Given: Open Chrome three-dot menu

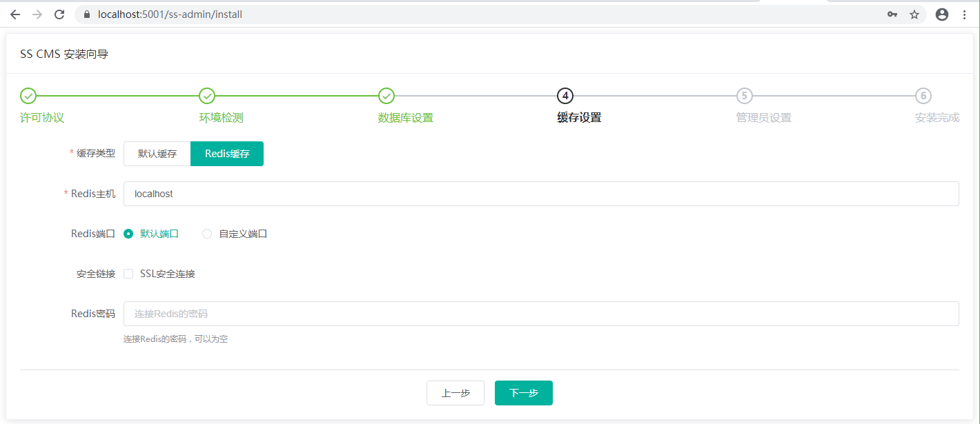Looking at the screenshot, I should [x=964, y=14].
